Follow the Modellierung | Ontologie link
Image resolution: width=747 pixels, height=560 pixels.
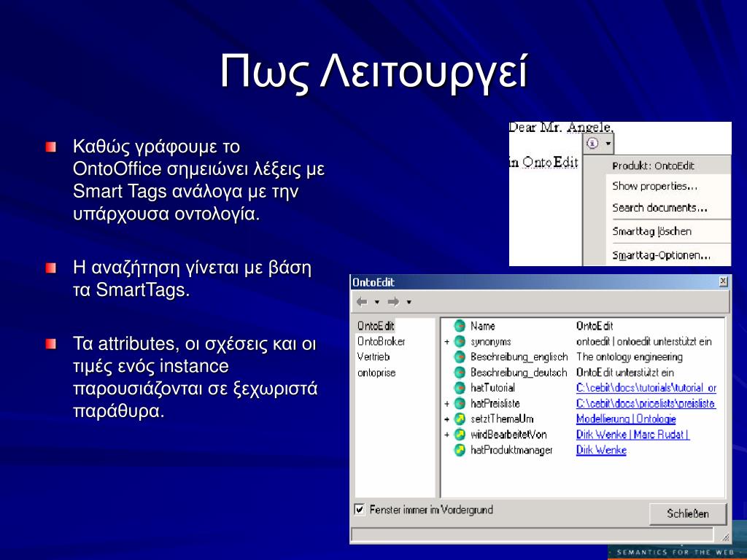click(626, 419)
